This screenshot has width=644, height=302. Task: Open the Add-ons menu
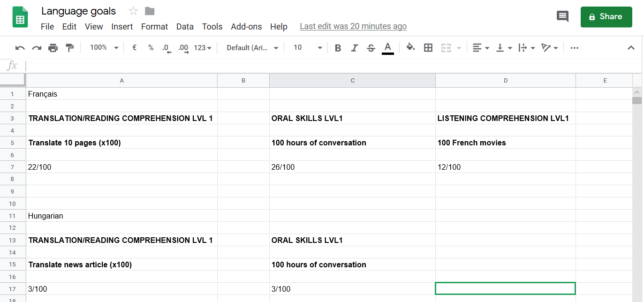point(246,27)
